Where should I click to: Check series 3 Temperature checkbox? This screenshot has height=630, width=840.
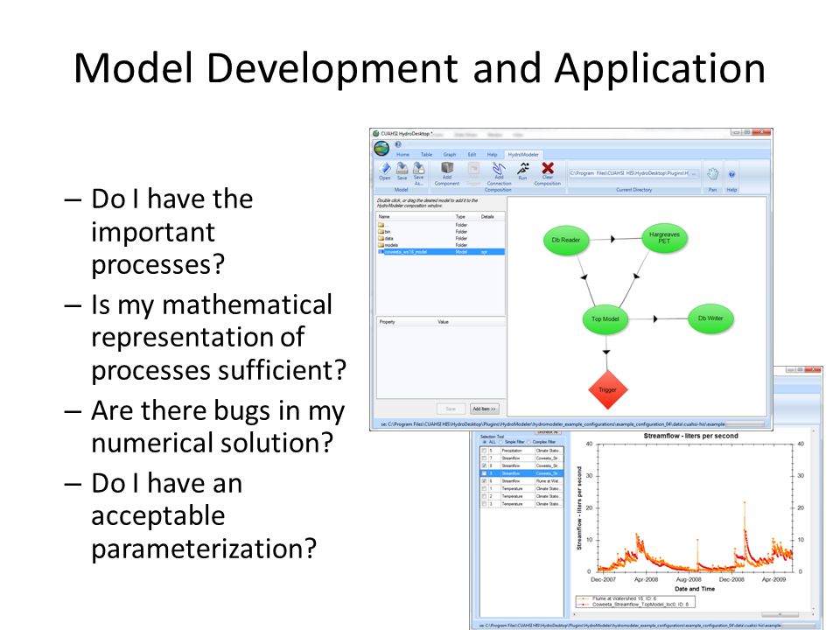pos(484,504)
